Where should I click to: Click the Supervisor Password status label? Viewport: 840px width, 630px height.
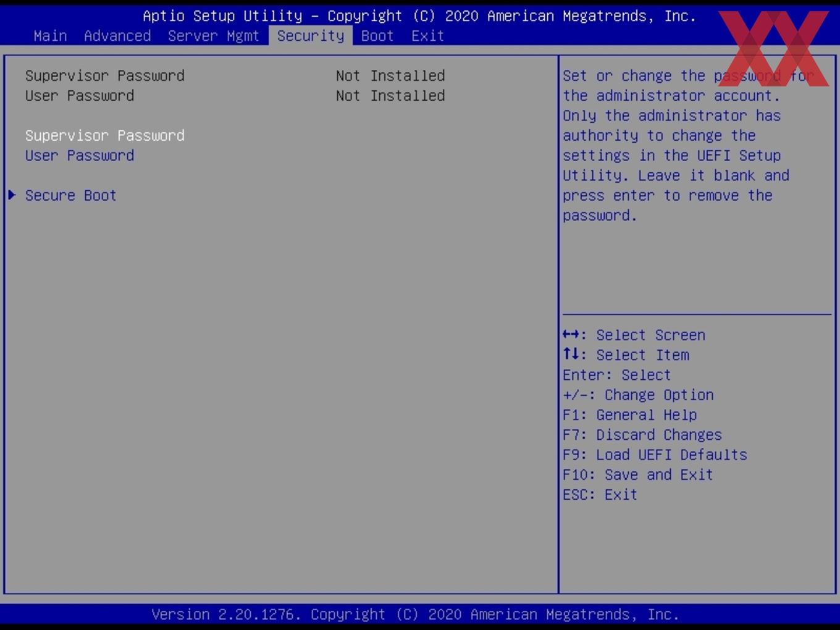point(105,75)
